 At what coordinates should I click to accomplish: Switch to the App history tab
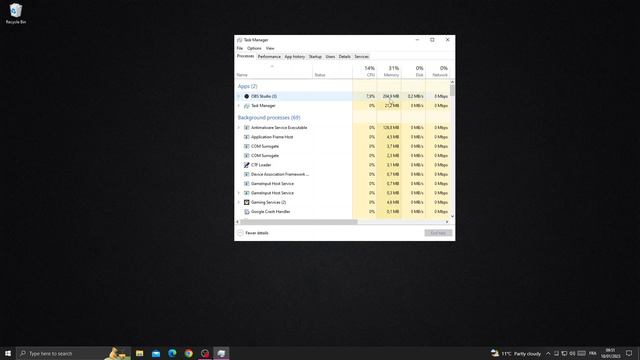(x=295, y=57)
